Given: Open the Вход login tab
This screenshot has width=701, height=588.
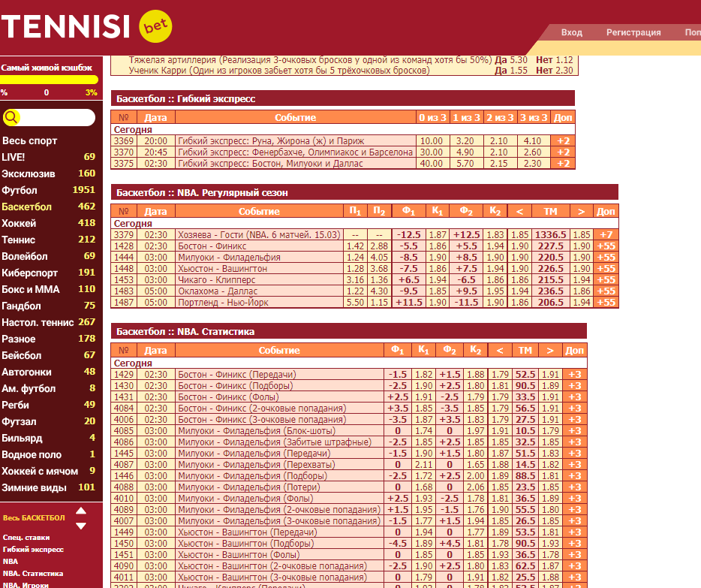Looking at the screenshot, I should point(571,32).
